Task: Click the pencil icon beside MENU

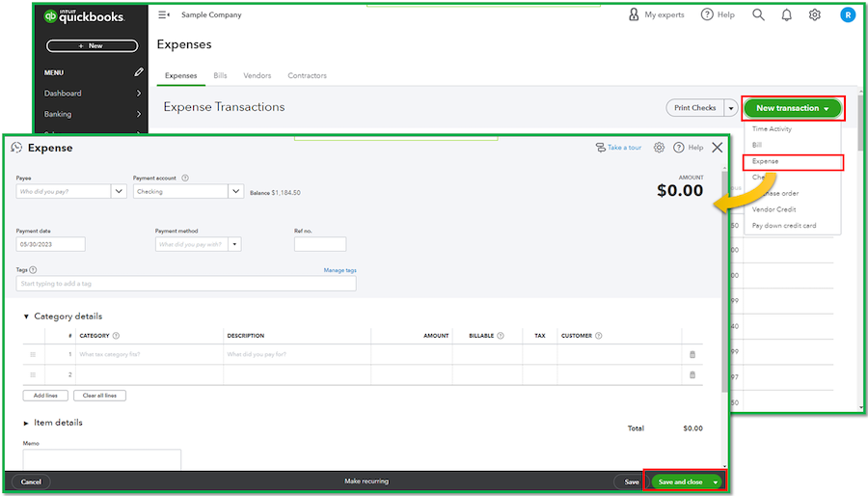Action: click(138, 72)
